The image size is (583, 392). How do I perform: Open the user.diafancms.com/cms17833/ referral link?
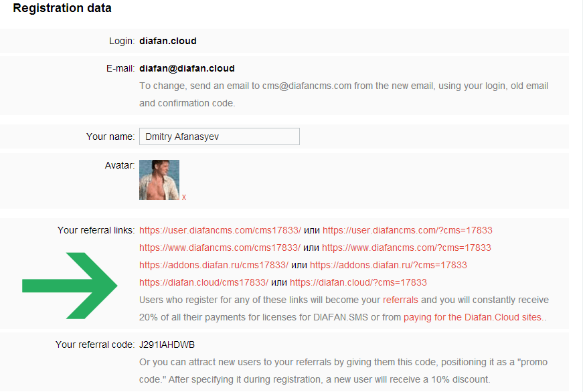click(x=220, y=230)
